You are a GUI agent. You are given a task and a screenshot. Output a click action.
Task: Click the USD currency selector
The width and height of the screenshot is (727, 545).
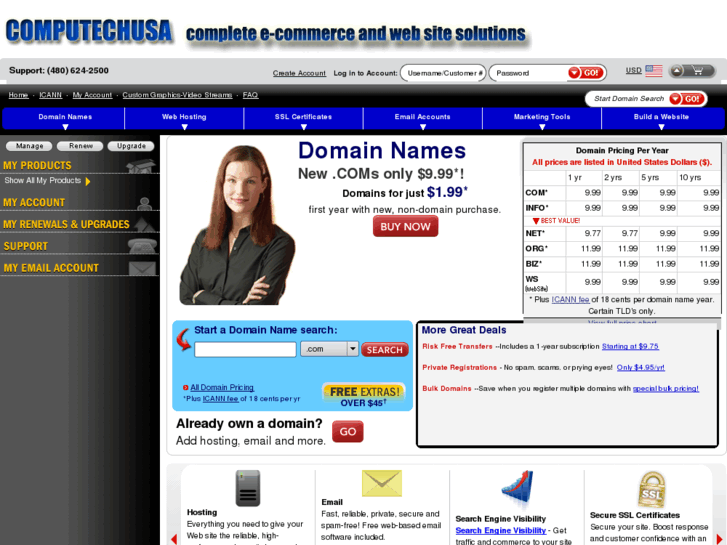click(633, 71)
